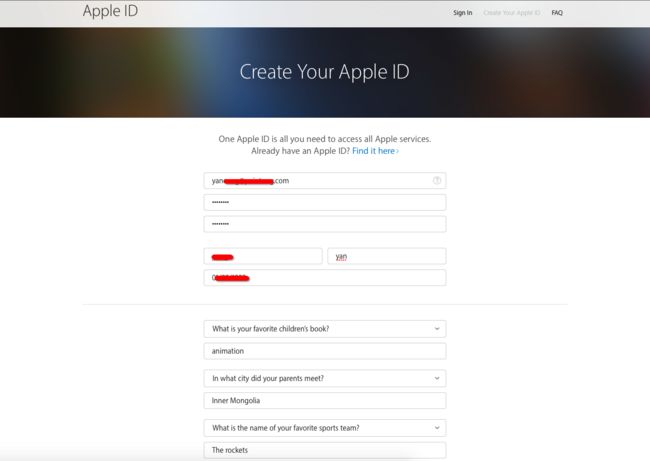Follow the 'Find it here' link
Image resolution: width=650 pixels, height=461 pixels.
(x=375, y=151)
